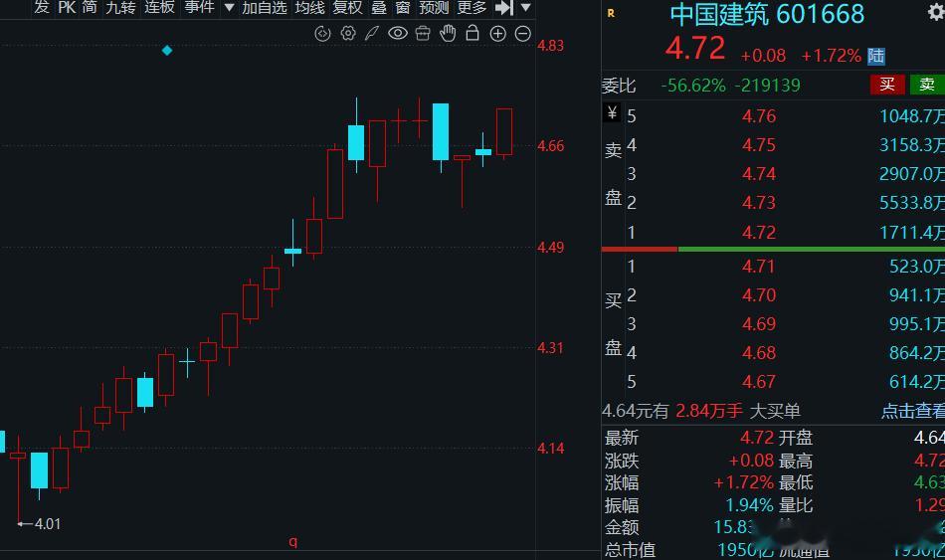This screenshot has height=560, width=945.
Task: Open the 事件 menu
Action: pos(200,7)
